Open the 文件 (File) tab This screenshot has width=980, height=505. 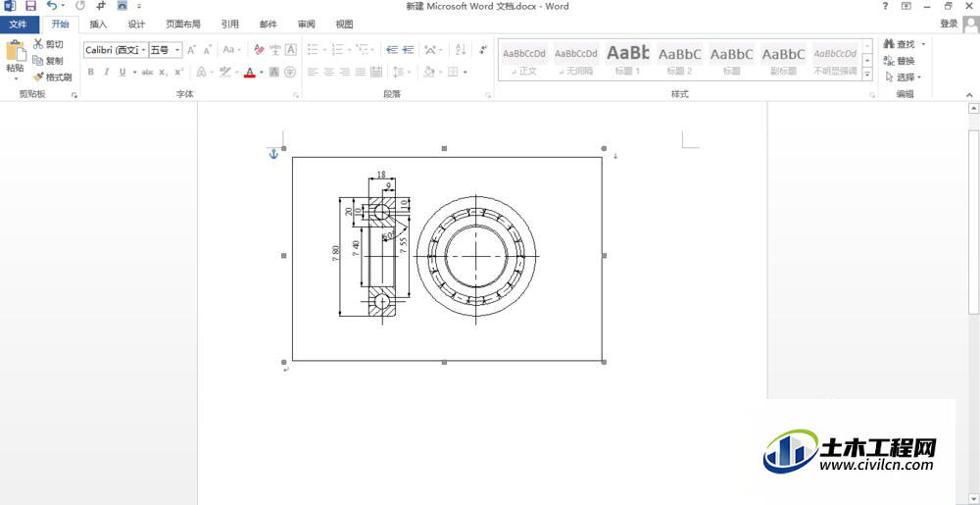18,25
